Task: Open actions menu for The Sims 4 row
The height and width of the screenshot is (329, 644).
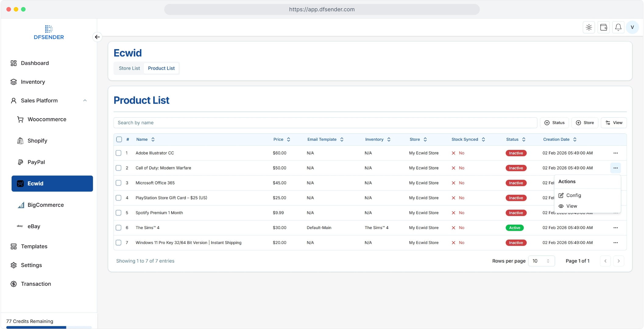Action: (615, 228)
